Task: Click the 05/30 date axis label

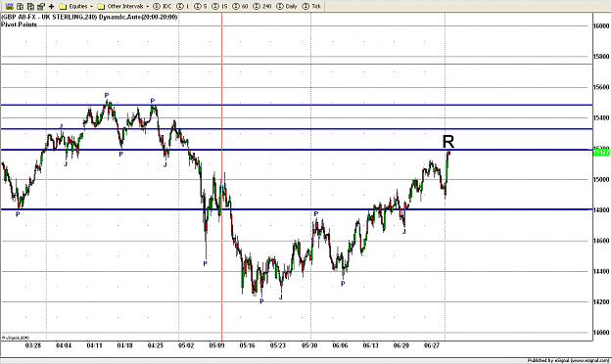Action: (x=309, y=345)
